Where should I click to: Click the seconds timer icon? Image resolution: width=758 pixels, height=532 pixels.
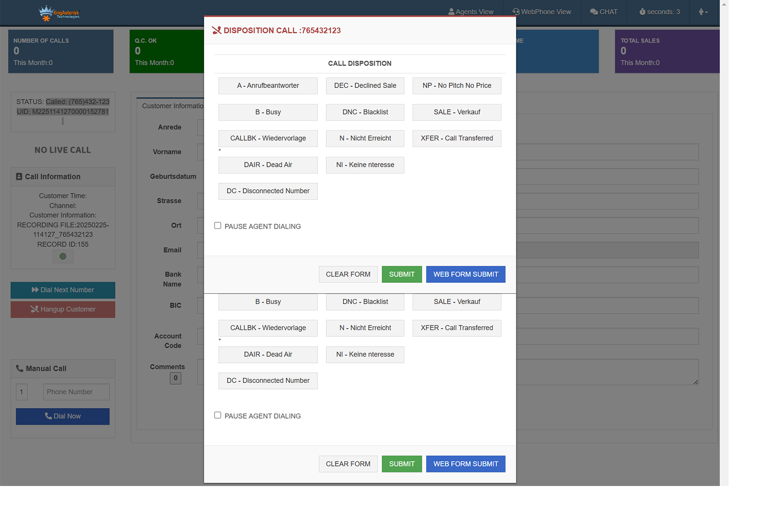pos(642,12)
